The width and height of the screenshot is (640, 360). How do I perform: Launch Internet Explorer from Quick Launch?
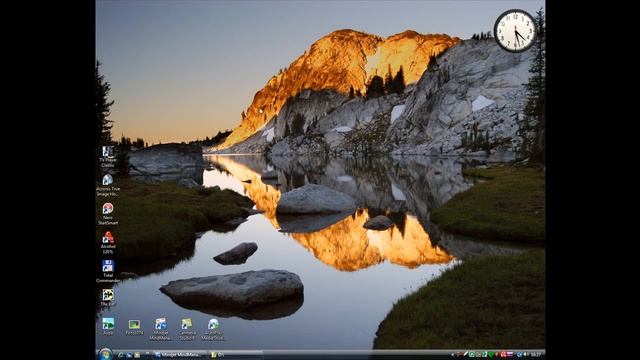click(120, 355)
